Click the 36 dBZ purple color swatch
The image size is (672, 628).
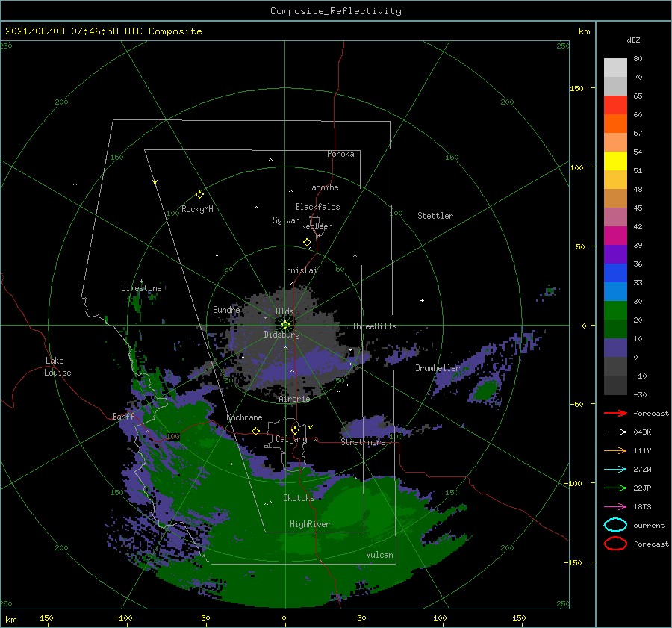[615, 254]
